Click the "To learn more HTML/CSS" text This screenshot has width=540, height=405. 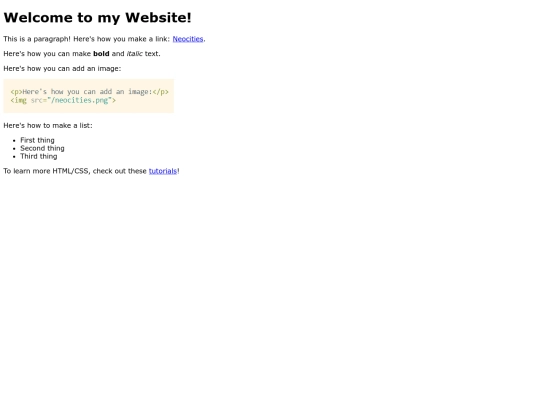47,171
